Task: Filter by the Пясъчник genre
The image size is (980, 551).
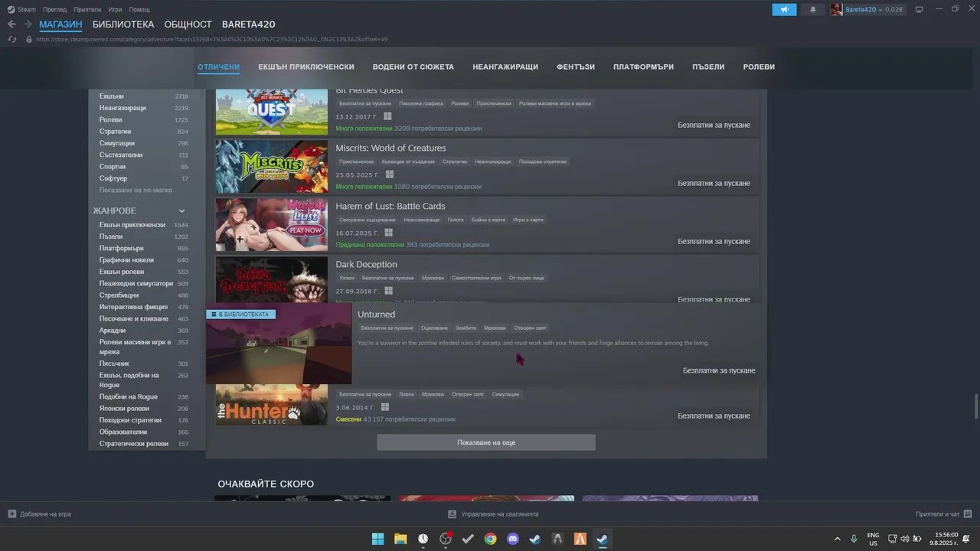Action: point(114,364)
